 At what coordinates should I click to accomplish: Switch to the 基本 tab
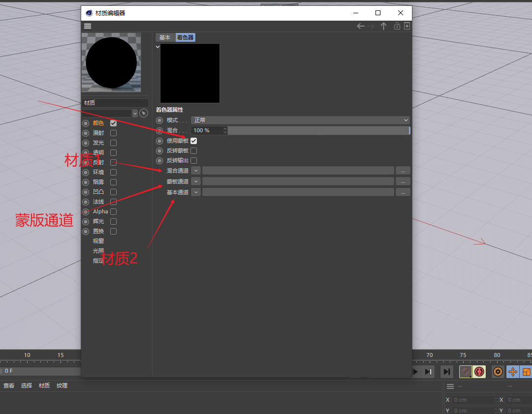[165, 37]
